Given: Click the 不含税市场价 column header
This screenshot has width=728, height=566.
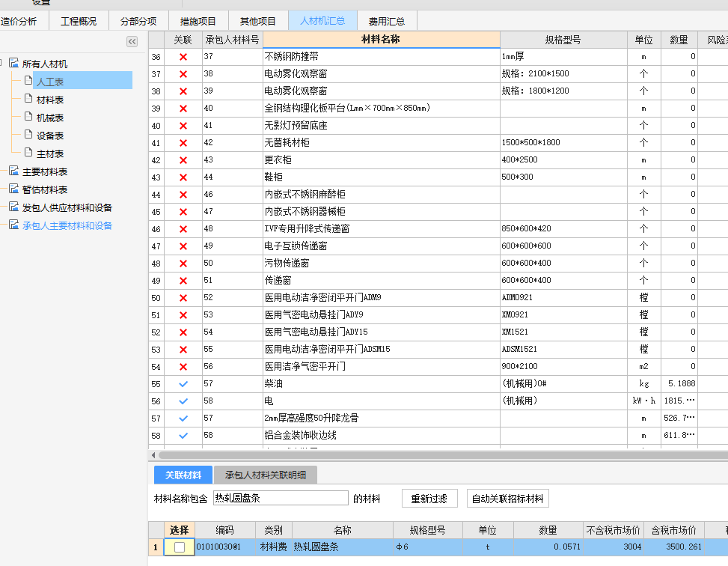Looking at the screenshot, I should (x=614, y=530).
